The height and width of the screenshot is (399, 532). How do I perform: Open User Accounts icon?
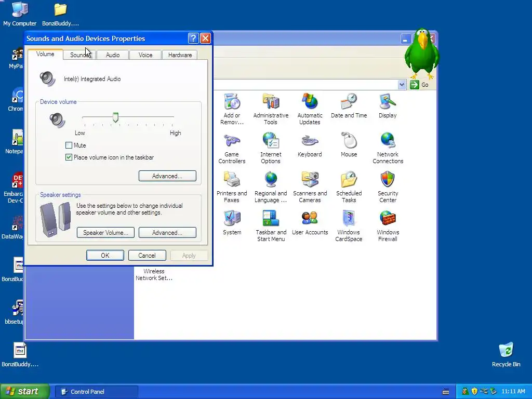pos(310,222)
